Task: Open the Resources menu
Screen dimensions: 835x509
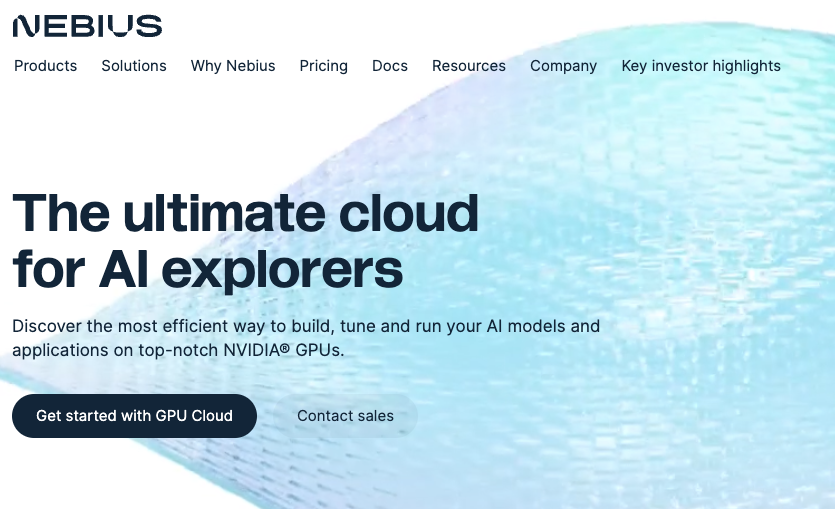Action: [x=469, y=65]
